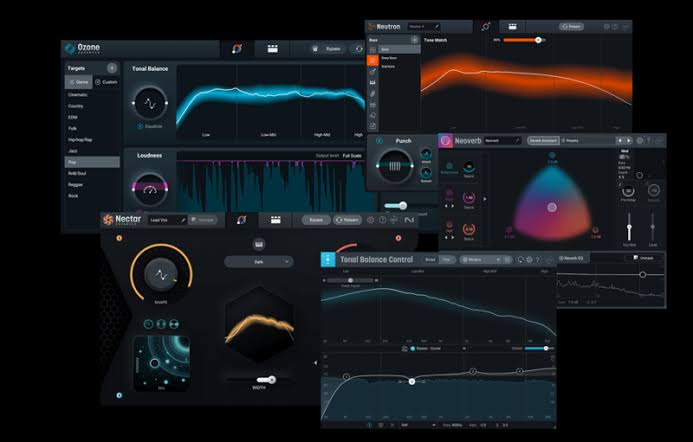Image resolution: width=693 pixels, height=442 pixels.
Task: Edit the Lead Vox preset name pencil icon
Action: point(183,220)
